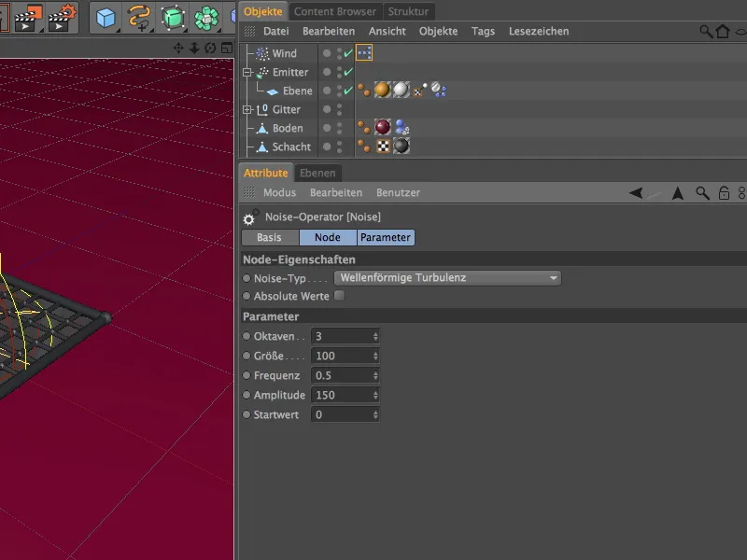Toggle the Absolute Werte checkbox
Image resolution: width=747 pixels, height=560 pixels.
pyautogui.click(x=339, y=296)
